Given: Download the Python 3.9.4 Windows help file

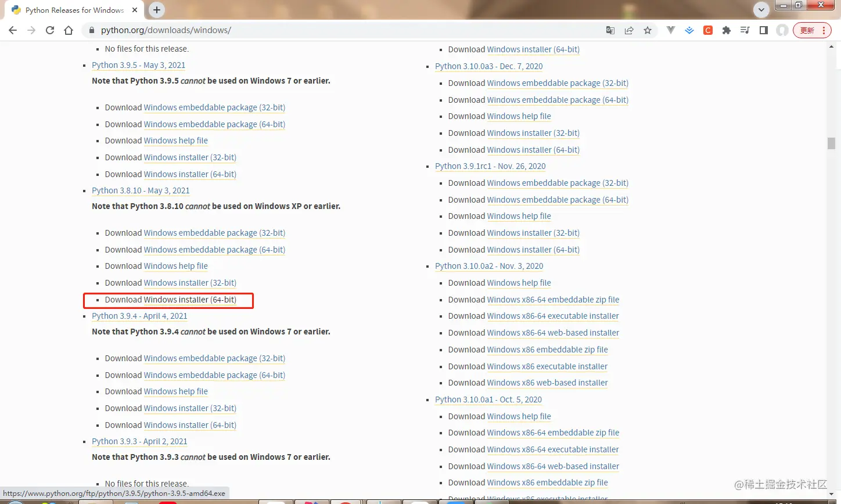Looking at the screenshot, I should tap(175, 391).
